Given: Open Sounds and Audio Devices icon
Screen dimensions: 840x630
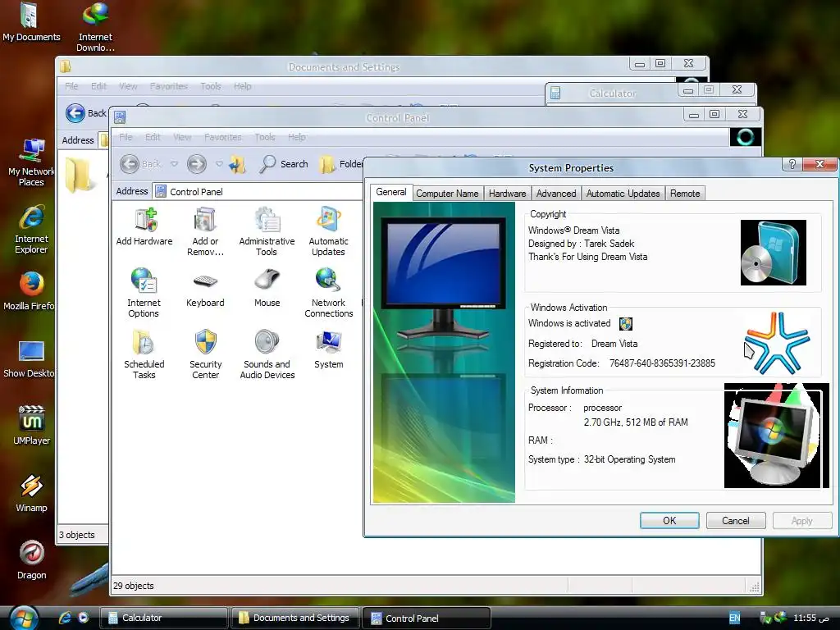Looking at the screenshot, I should pyautogui.click(x=267, y=354).
